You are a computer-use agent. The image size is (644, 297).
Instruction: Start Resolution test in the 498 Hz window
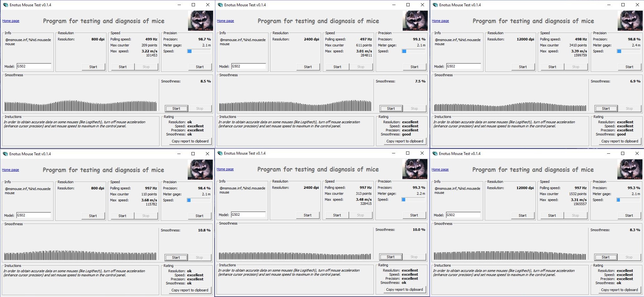[523, 67]
